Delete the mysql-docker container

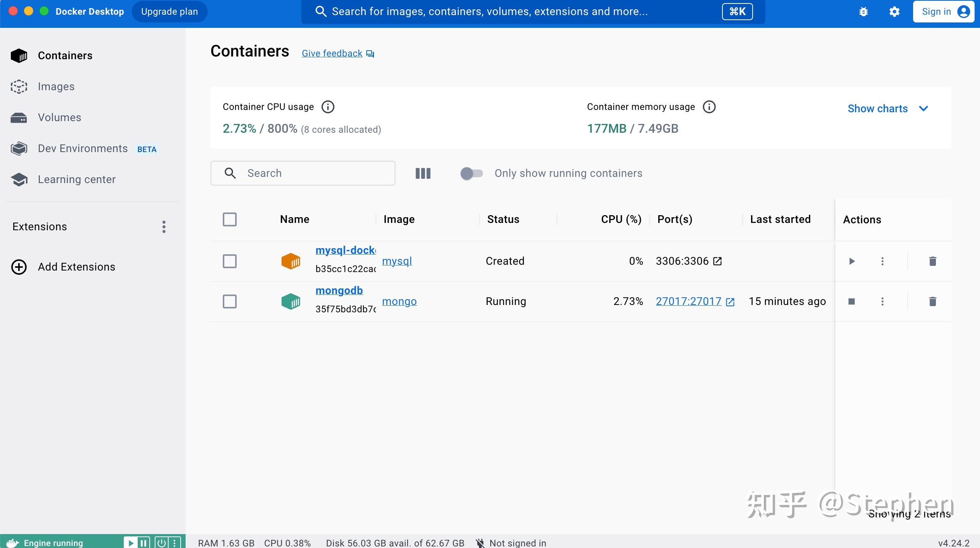933,261
